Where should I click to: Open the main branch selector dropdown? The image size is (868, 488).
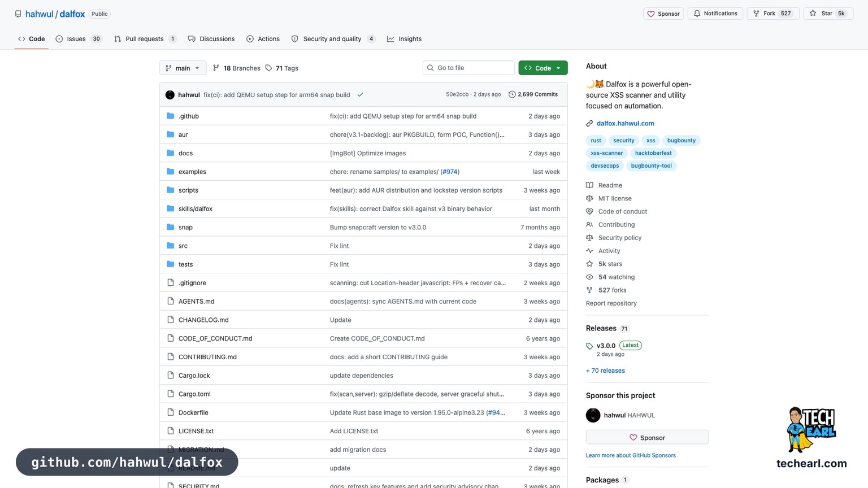tap(183, 68)
